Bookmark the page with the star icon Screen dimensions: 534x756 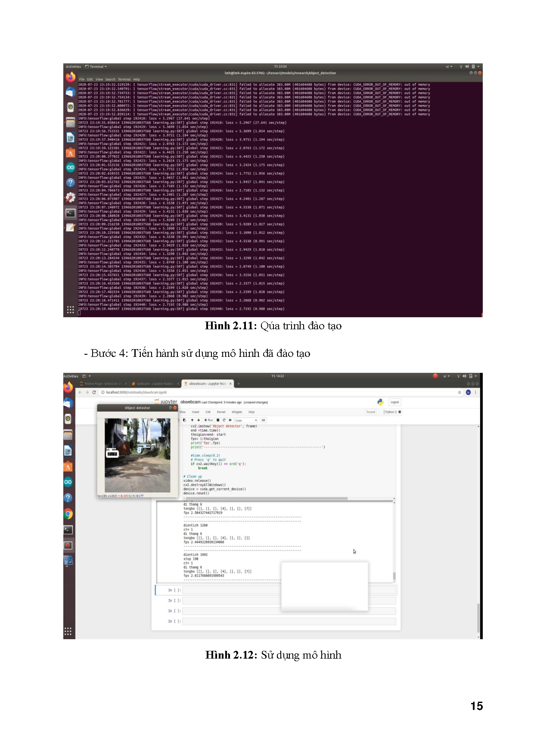(459, 392)
